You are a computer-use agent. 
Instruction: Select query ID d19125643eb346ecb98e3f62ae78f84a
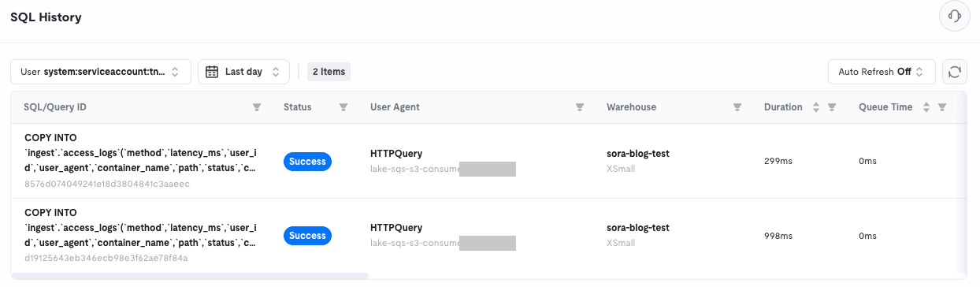106,259
